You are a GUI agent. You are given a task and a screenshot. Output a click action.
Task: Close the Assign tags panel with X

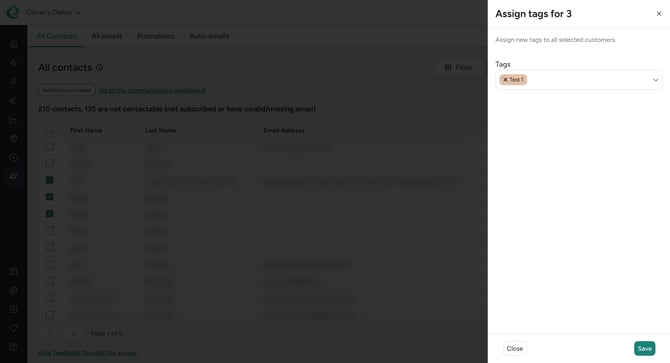[659, 14]
